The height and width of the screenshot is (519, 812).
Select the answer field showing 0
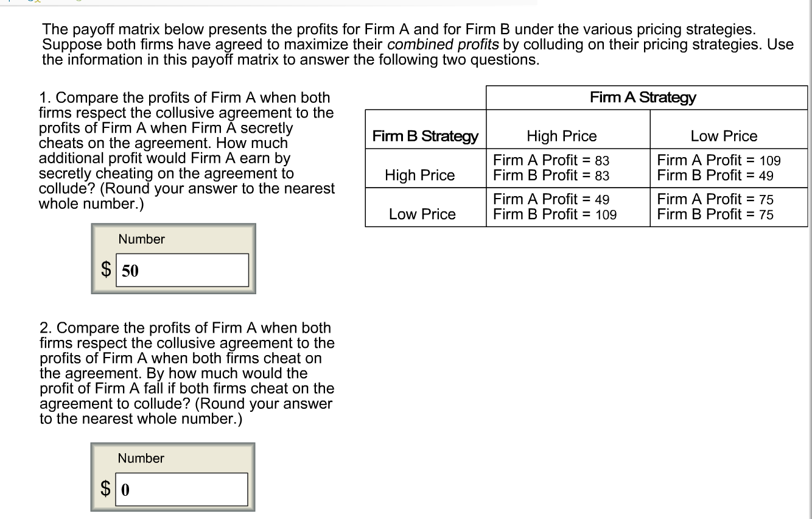click(181, 489)
